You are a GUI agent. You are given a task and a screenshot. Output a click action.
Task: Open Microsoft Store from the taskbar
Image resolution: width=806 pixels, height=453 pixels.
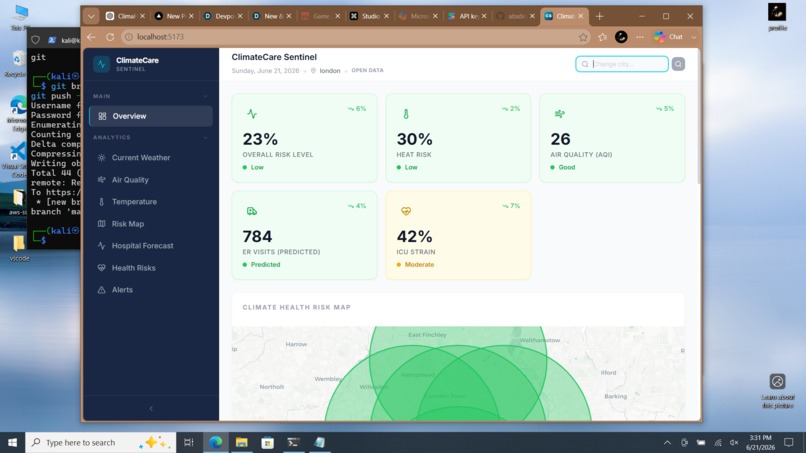tap(267, 442)
